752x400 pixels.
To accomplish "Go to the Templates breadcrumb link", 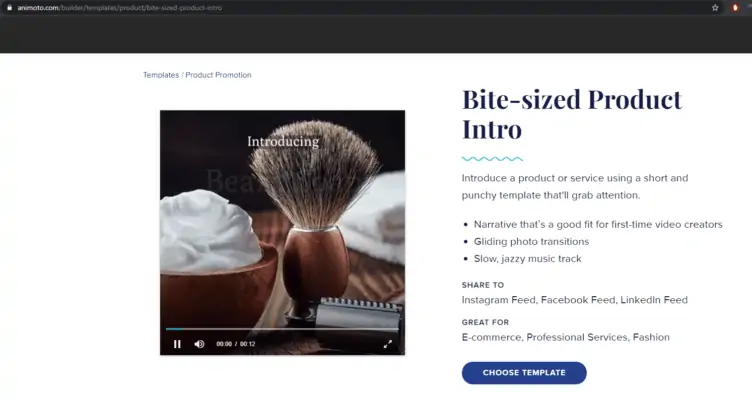I will (x=160, y=75).
